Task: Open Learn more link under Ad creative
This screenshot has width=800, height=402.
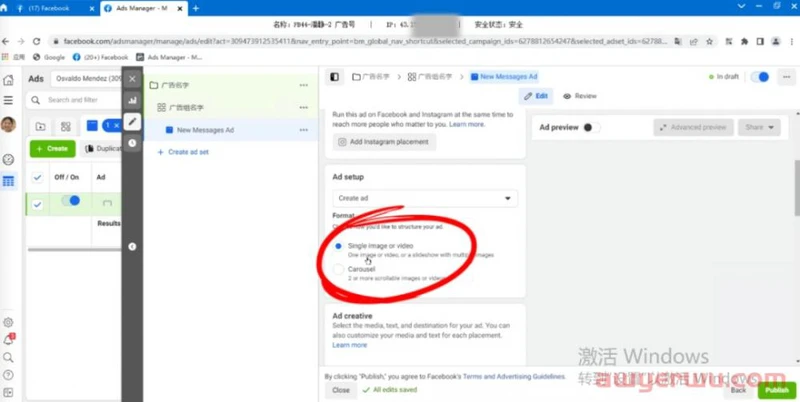Action: pyautogui.click(x=349, y=345)
